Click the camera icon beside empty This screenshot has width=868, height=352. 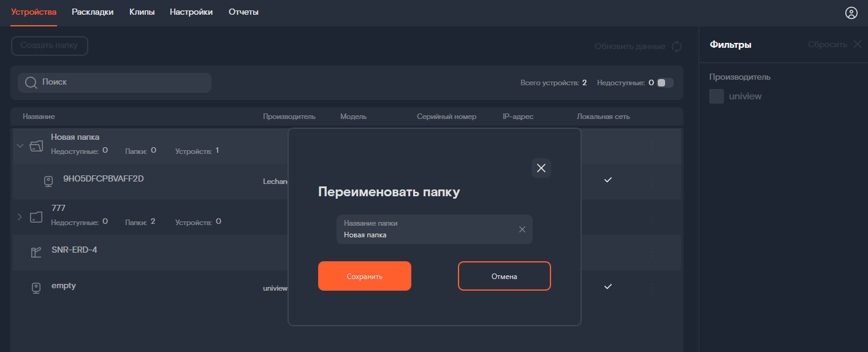[36, 288]
